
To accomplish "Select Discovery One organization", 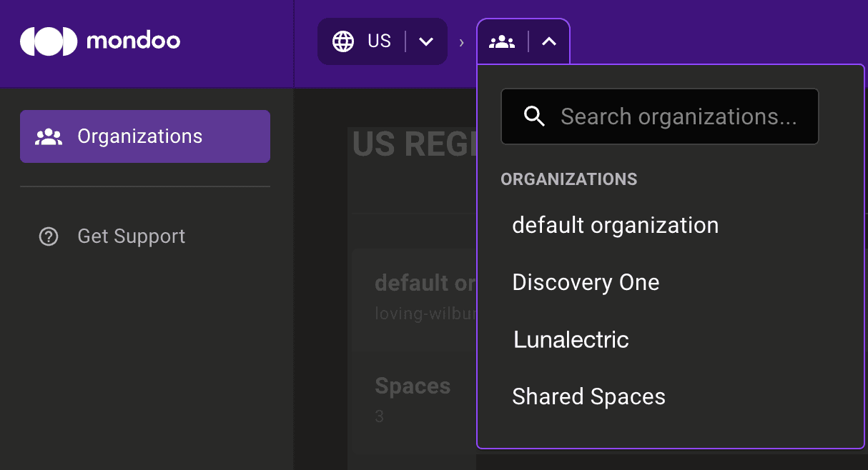I will [x=586, y=281].
